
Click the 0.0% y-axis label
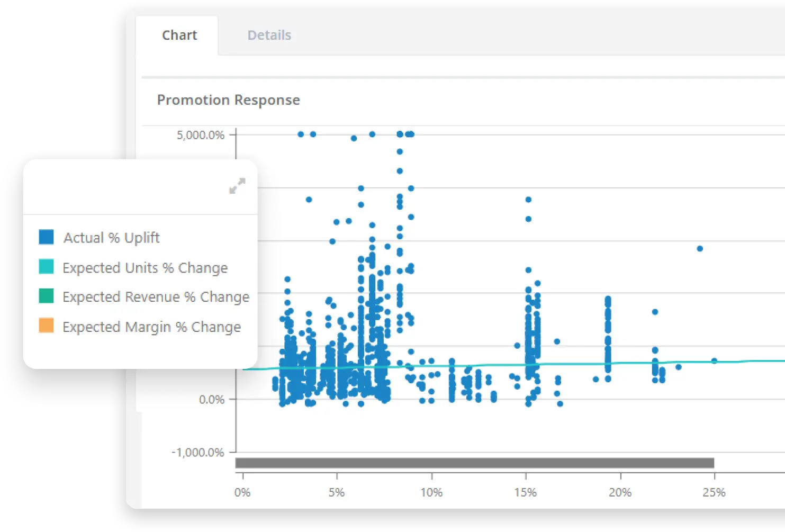pyautogui.click(x=211, y=400)
